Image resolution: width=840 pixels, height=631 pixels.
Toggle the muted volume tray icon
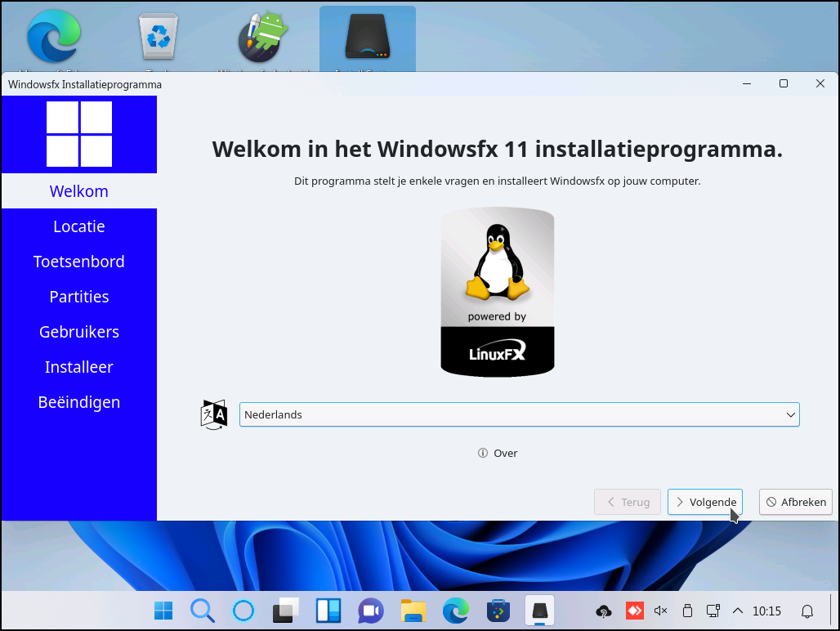tap(660, 611)
